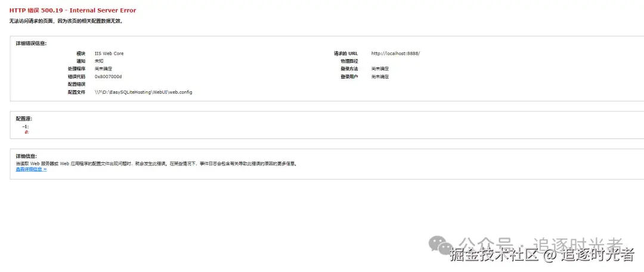
Task: Click the 请求的 URL label
Action: (x=346, y=54)
